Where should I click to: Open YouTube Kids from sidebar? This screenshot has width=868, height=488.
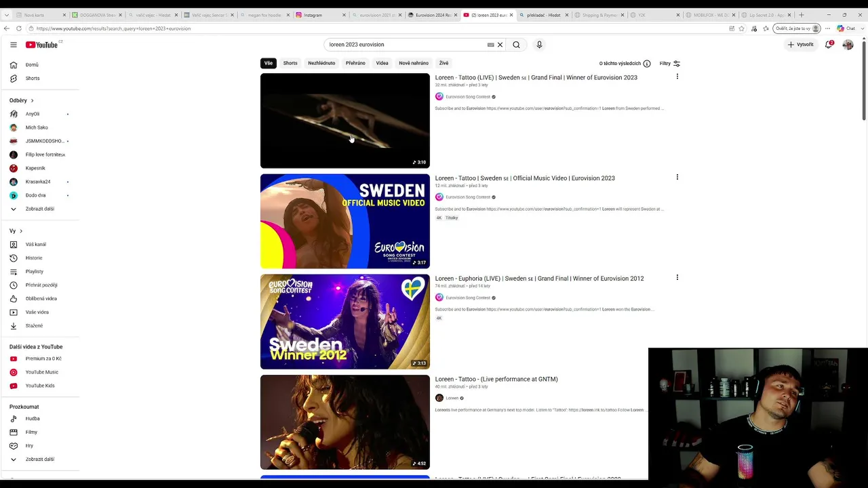tap(39, 386)
